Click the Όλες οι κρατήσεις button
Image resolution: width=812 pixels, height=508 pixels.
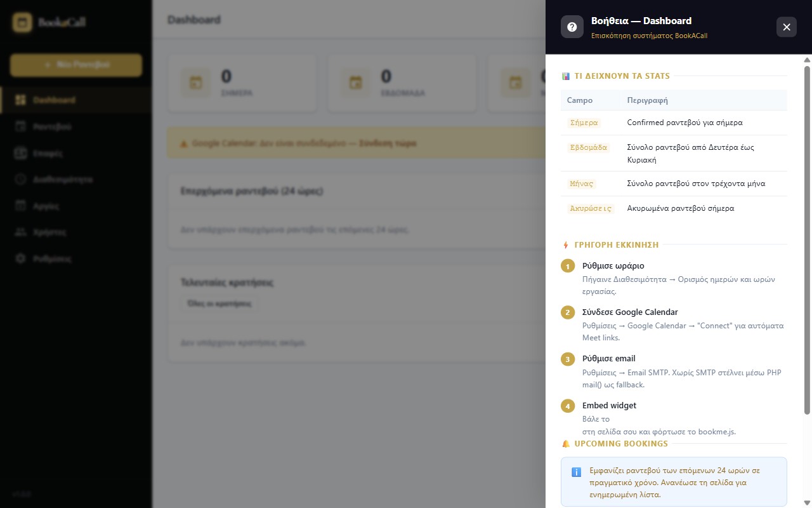click(219, 304)
